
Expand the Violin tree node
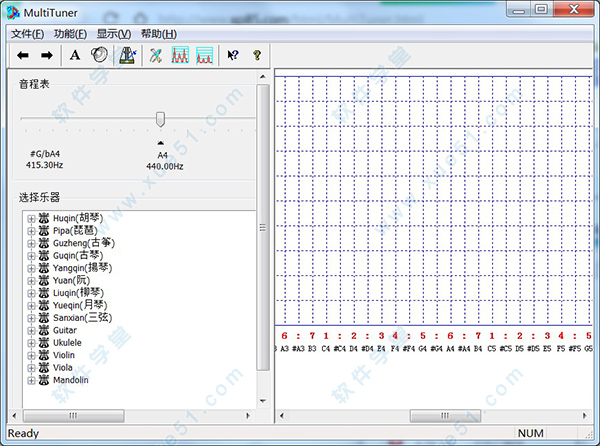coord(31,355)
